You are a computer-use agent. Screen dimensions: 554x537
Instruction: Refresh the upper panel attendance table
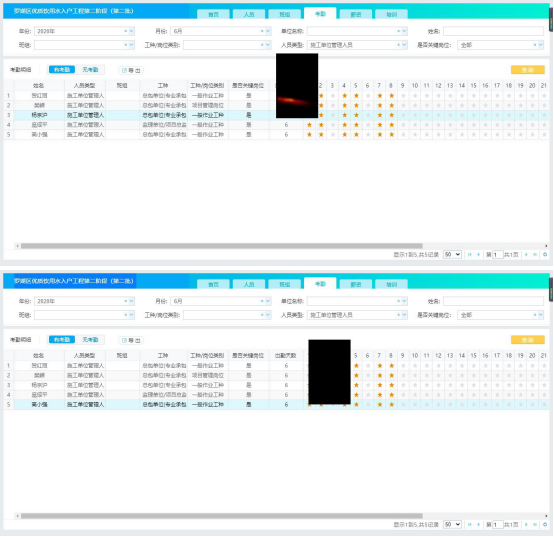545,254
